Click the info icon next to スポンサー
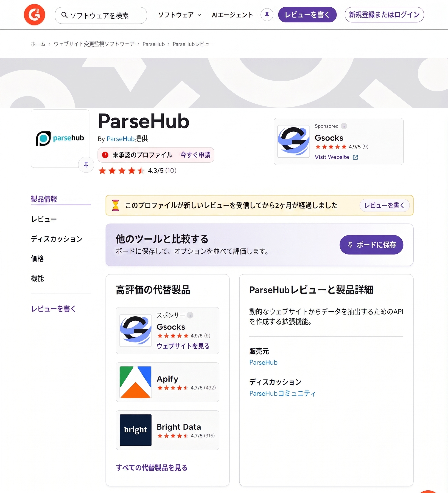The height and width of the screenshot is (493, 448). (190, 315)
